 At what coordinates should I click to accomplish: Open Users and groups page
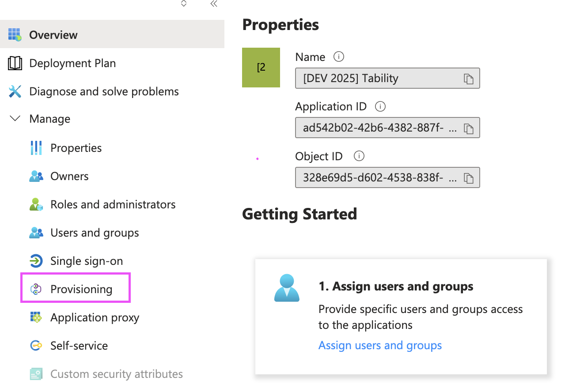(x=95, y=233)
